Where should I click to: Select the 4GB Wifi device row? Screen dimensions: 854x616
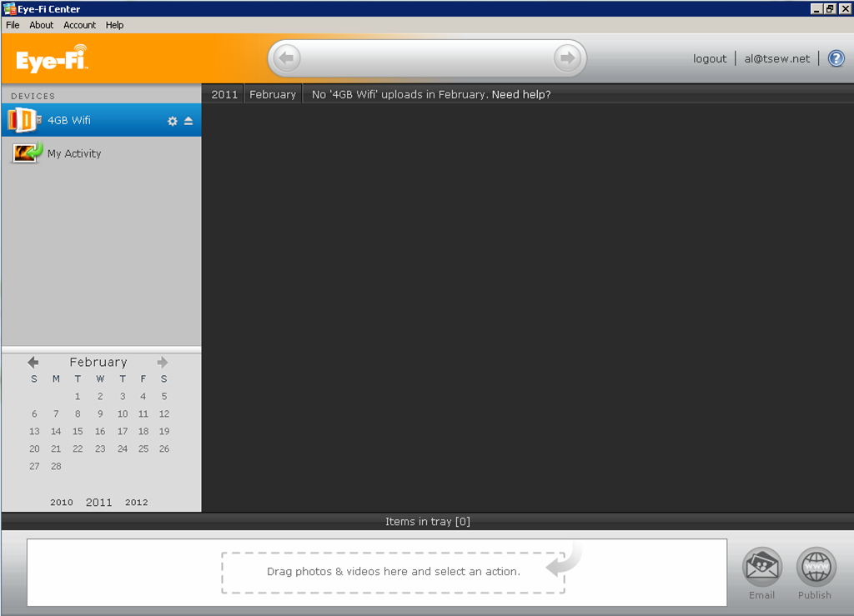coord(101,120)
